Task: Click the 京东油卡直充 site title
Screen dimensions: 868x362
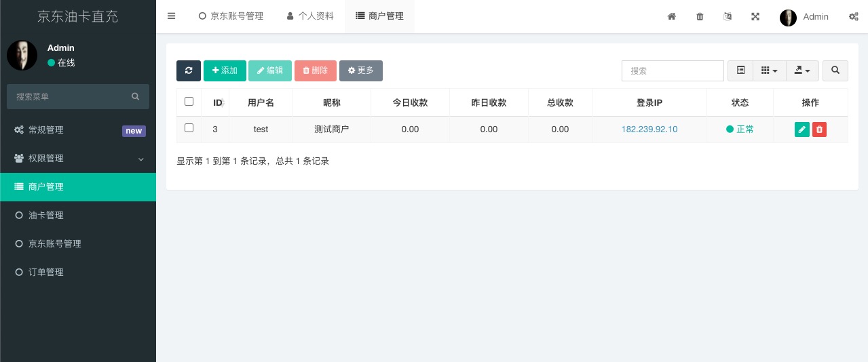Action: [x=78, y=16]
